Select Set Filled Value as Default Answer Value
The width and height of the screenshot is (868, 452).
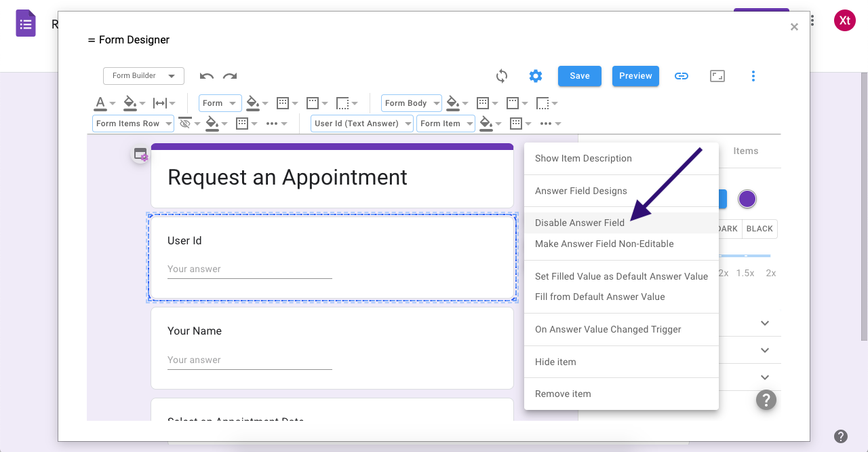pyautogui.click(x=621, y=276)
